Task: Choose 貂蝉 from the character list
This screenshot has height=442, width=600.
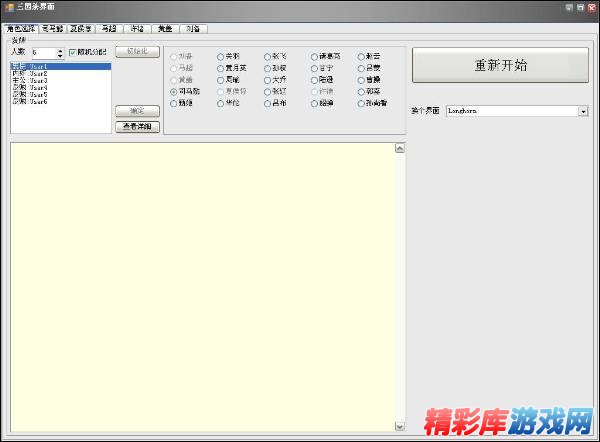Action: pos(314,102)
